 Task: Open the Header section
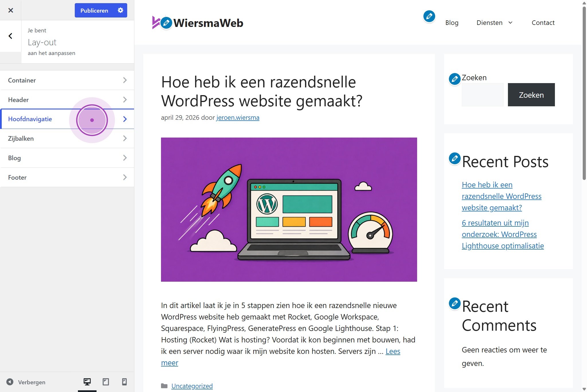tap(68, 100)
